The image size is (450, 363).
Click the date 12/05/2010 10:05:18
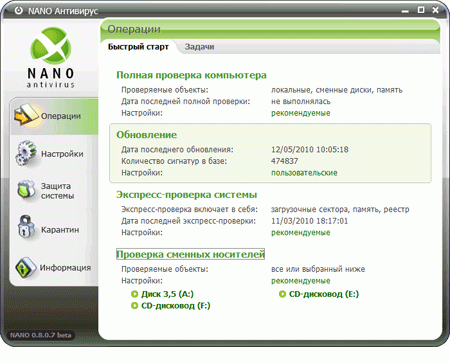(x=310, y=149)
